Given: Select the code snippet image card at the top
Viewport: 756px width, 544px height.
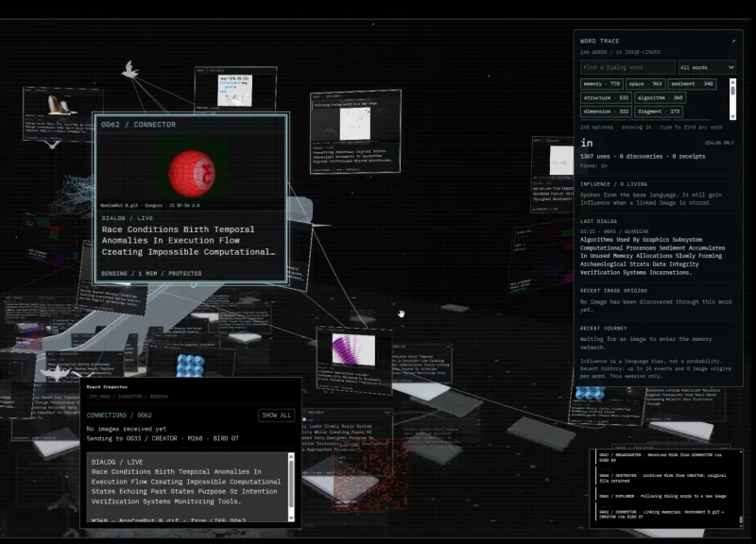Looking at the screenshot, I should coord(234,90).
